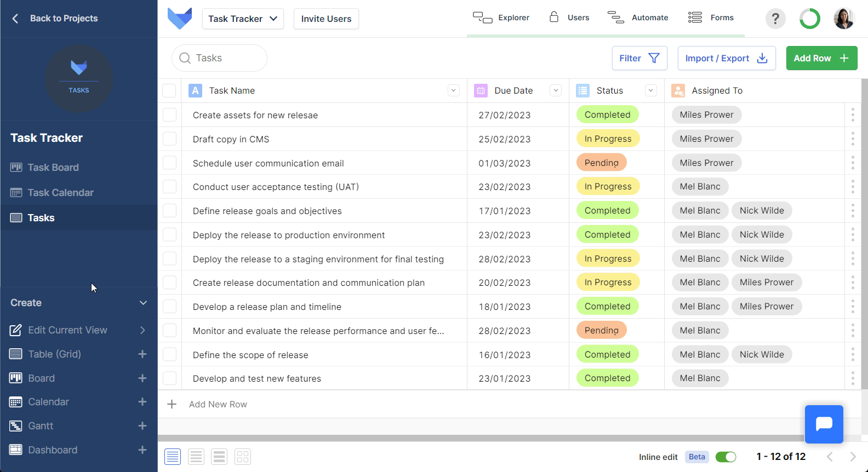Click the green Add Row button

[821, 58]
